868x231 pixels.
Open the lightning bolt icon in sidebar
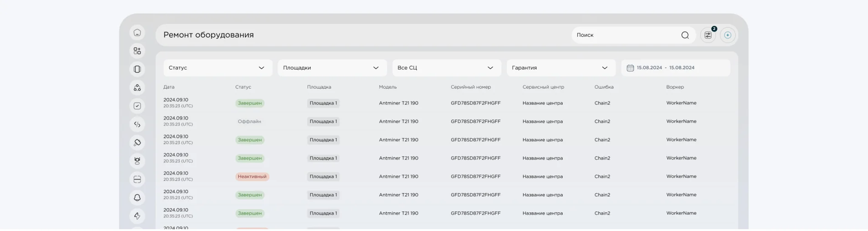pos(137,216)
